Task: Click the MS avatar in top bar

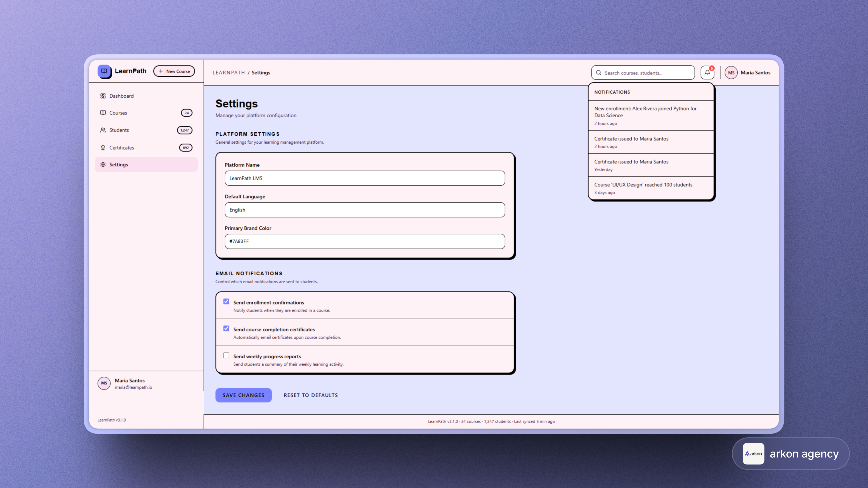Action: [x=731, y=72]
